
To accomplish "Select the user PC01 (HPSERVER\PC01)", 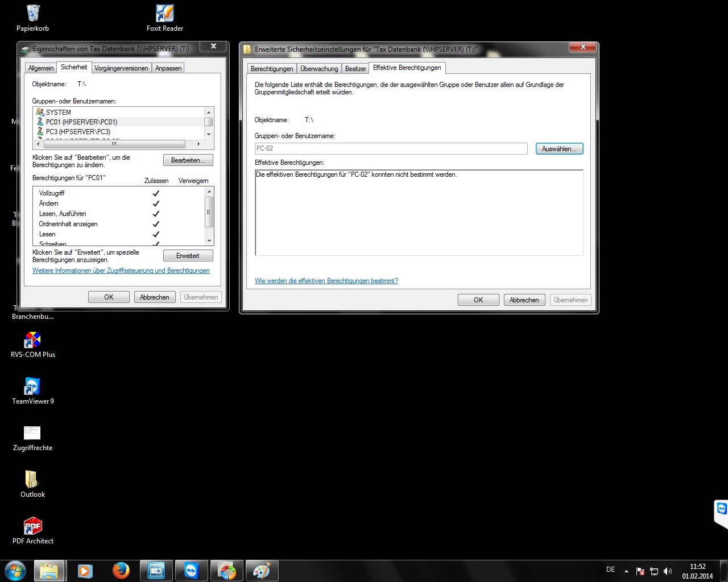I will tap(119, 122).
